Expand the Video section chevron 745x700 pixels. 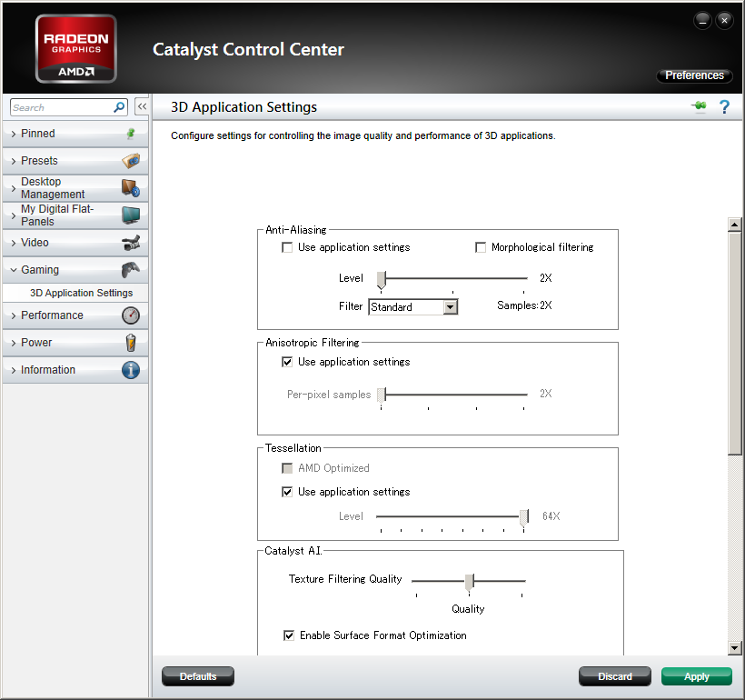click(14, 243)
